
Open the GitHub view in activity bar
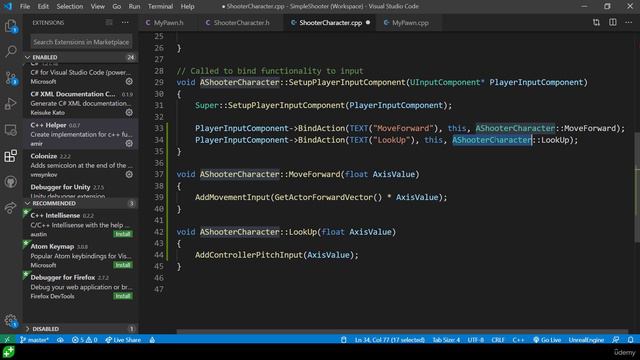coord(11,182)
